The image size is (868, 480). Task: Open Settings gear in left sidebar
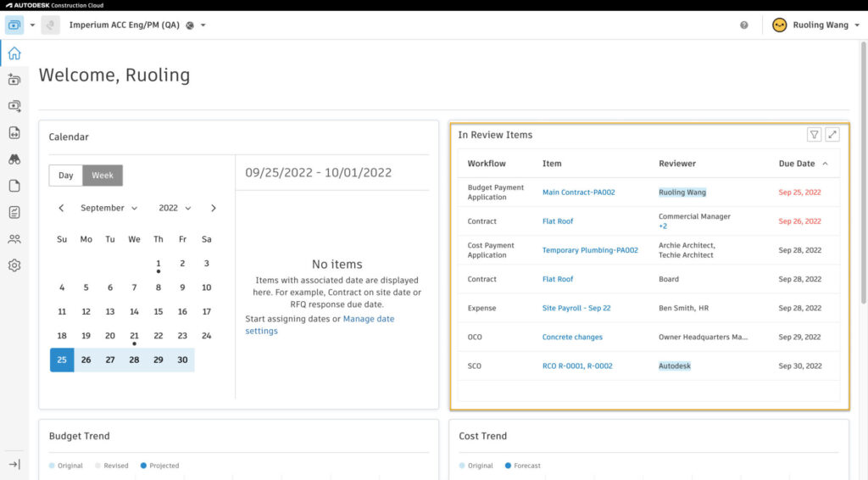tap(14, 265)
